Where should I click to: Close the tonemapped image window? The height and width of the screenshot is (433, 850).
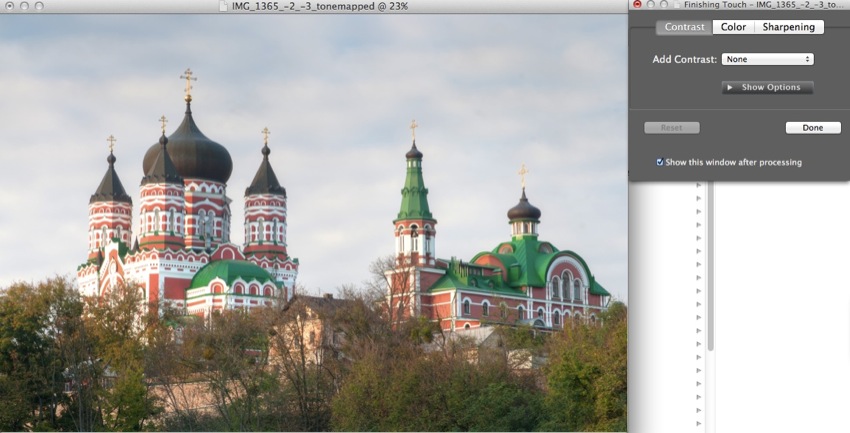click(10, 6)
